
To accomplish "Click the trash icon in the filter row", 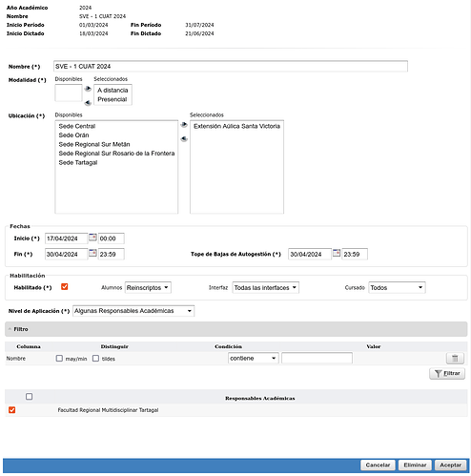I will (x=455, y=359).
